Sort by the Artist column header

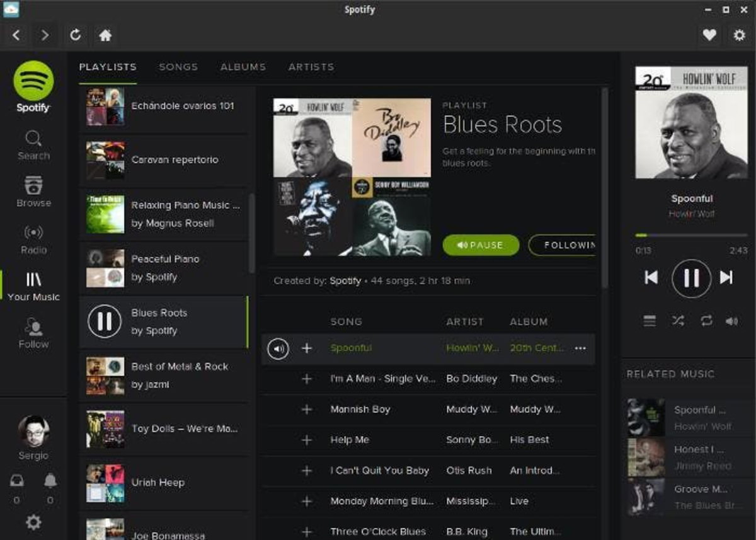click(466, 322)
